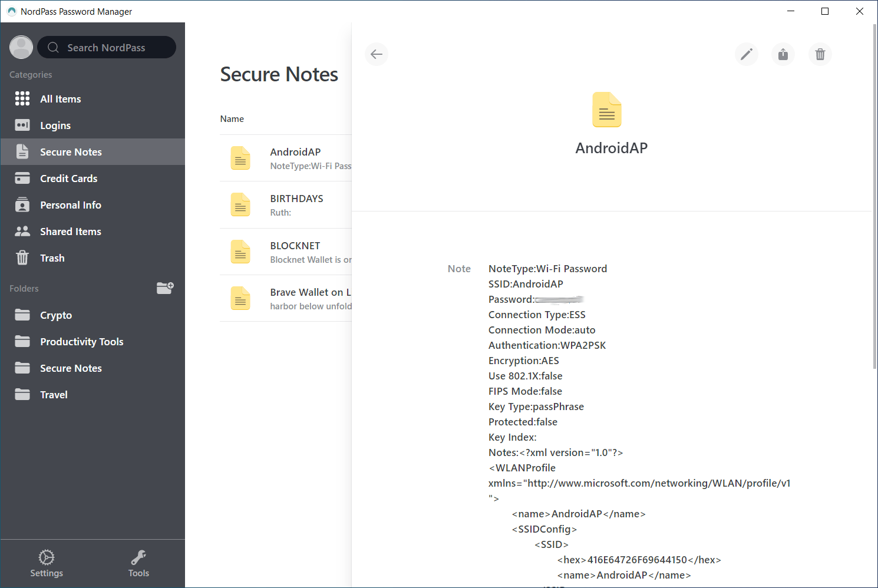Click the Encryption:AES line
The width and height of the screenshot is (878, 588).
pos(524,361)
